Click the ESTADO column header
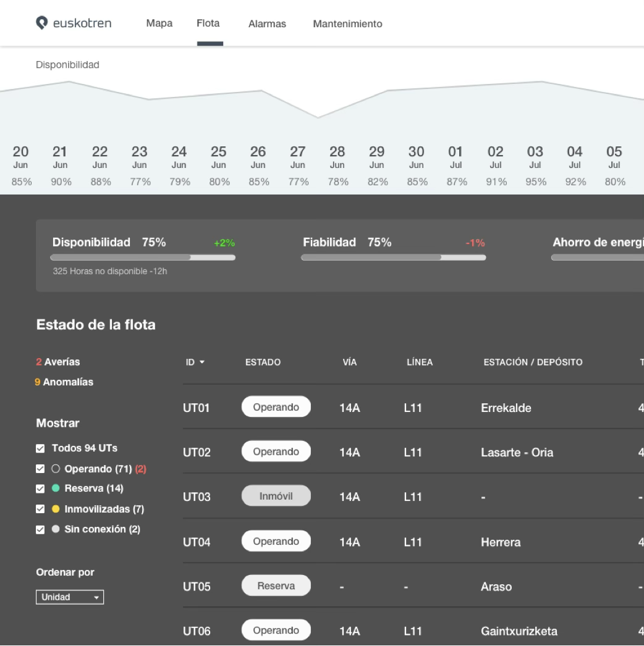 [263, 363]
